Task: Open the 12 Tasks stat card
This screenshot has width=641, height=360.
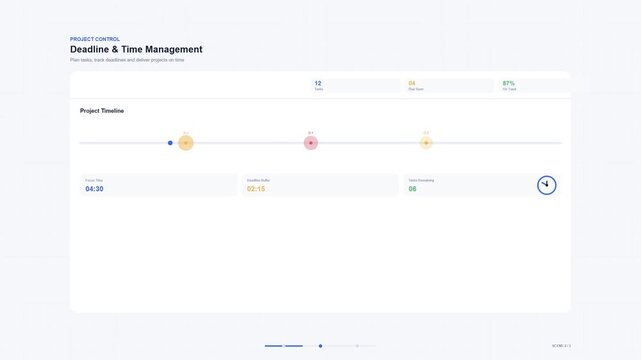Action: coord(355,86)
